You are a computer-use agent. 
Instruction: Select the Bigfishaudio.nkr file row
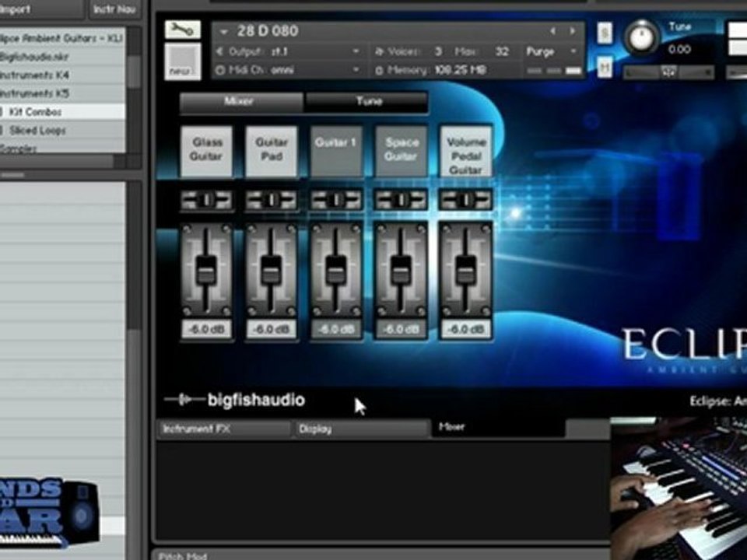[x=62, y=57]
